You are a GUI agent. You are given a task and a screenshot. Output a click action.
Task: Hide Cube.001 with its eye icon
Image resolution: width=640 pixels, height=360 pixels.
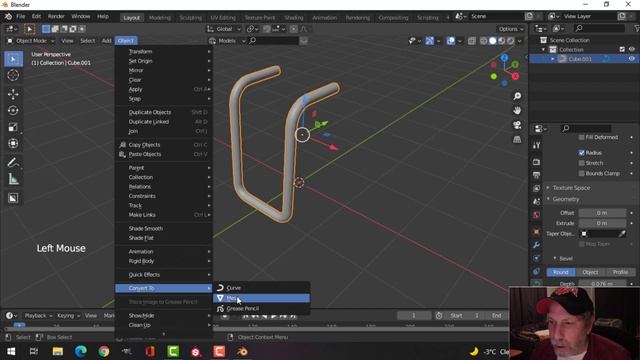[x=631, y=59]
